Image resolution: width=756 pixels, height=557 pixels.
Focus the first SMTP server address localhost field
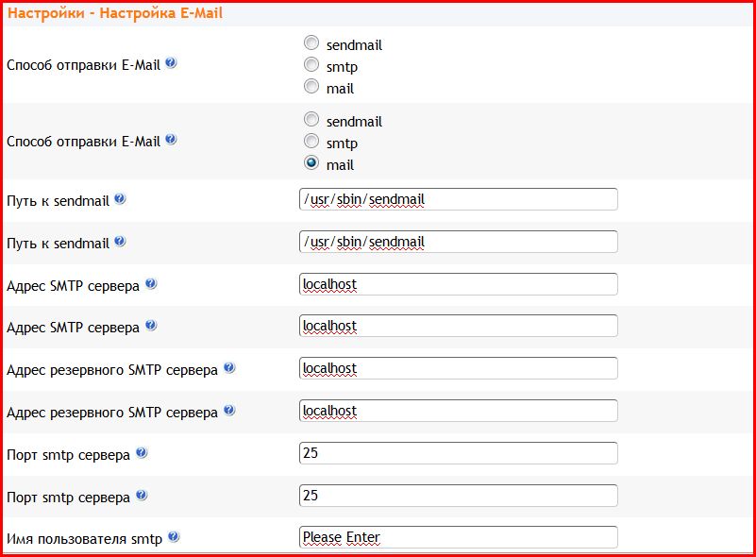[458, 284]
